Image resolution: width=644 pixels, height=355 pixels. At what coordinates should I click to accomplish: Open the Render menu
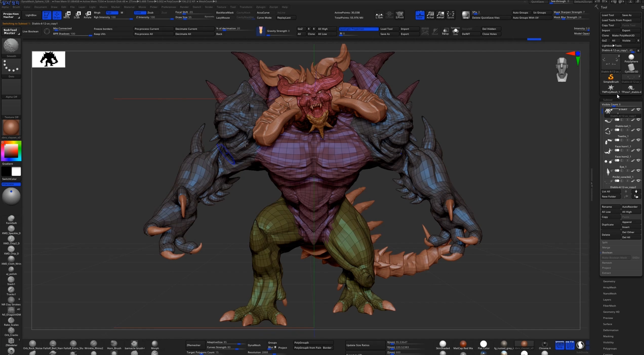184,7
